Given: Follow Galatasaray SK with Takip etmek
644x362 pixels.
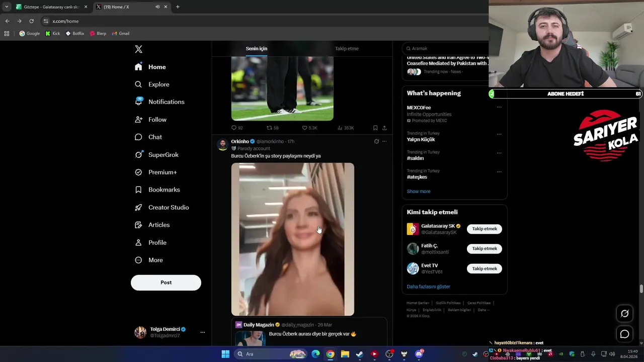Looking at the screenshot, I should click(x=485, y=229).
